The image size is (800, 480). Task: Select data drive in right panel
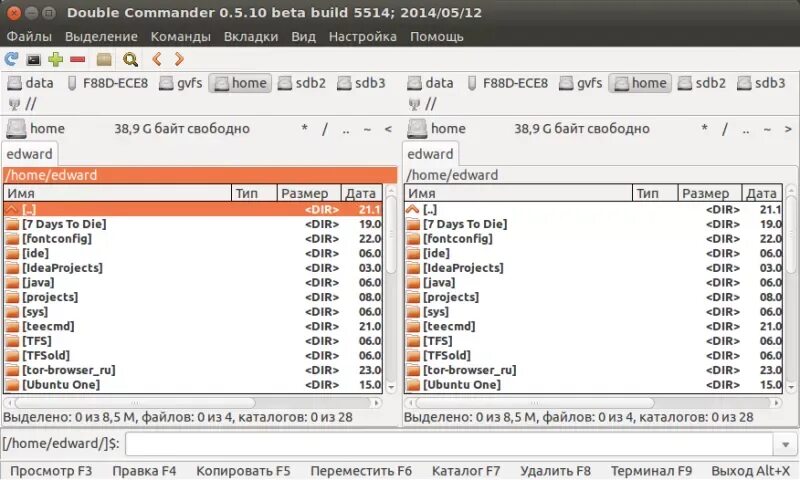(x=430, y=83)
